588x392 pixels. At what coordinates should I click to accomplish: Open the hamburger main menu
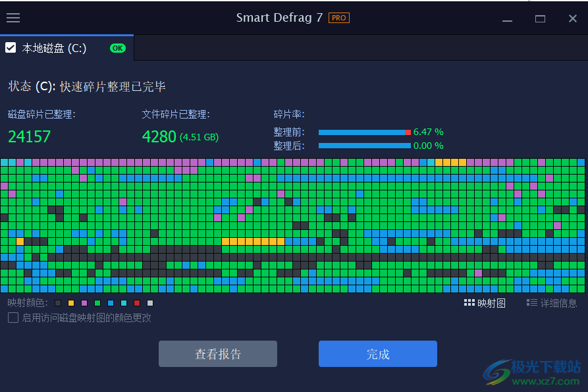[13, 18]
